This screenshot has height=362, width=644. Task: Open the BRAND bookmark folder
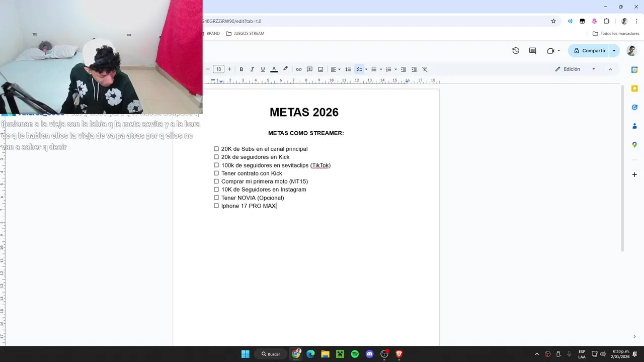(x=212, y=34)
